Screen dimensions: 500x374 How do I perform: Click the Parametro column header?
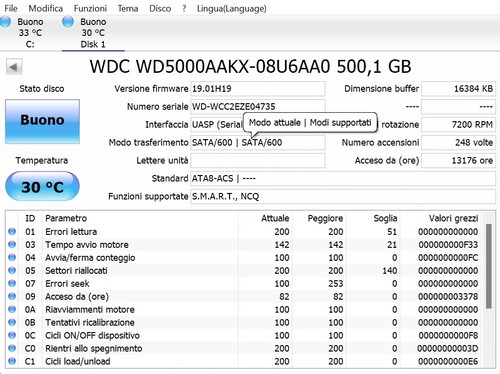click(66, 218)
